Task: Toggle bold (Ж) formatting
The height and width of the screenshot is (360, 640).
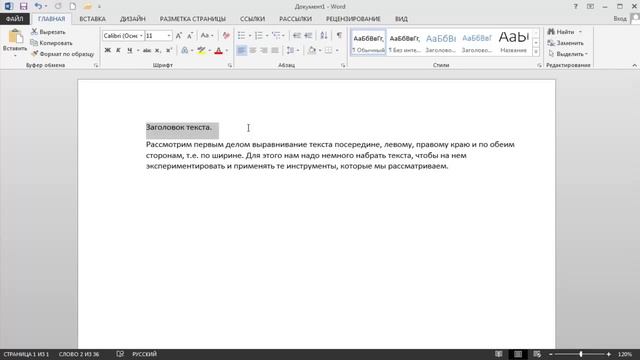Action: [x=108, y=50]
